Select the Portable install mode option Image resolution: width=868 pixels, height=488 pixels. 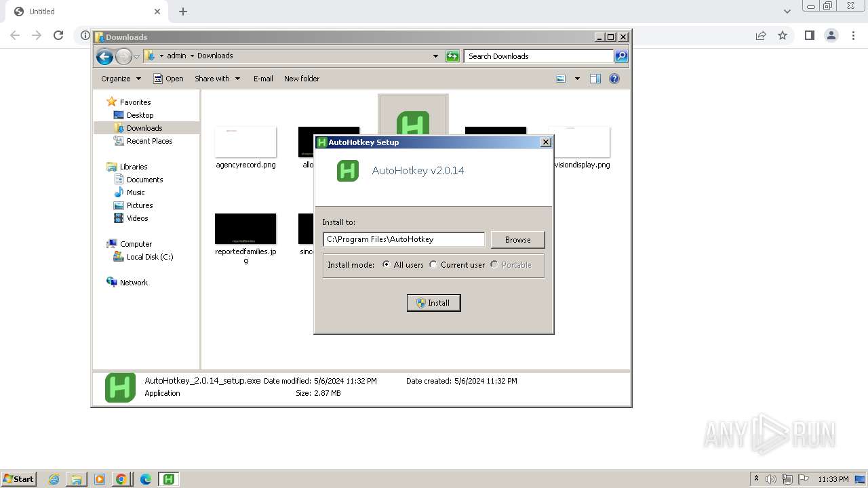(511, 265)
